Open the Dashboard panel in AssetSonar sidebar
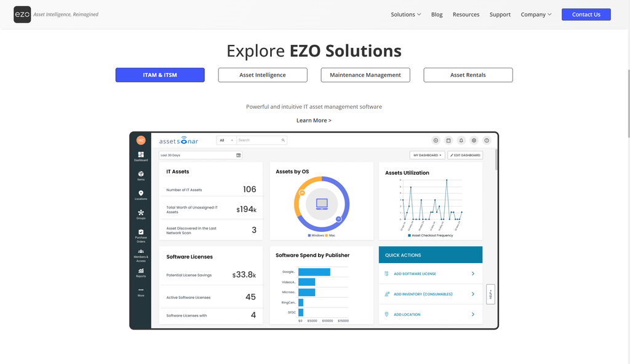 (141, 156)
